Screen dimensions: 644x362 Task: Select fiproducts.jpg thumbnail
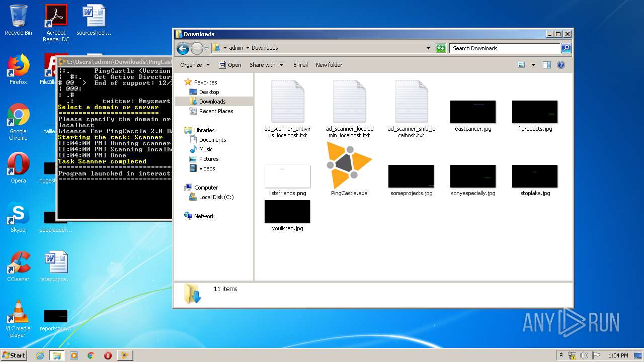point(535,112)
